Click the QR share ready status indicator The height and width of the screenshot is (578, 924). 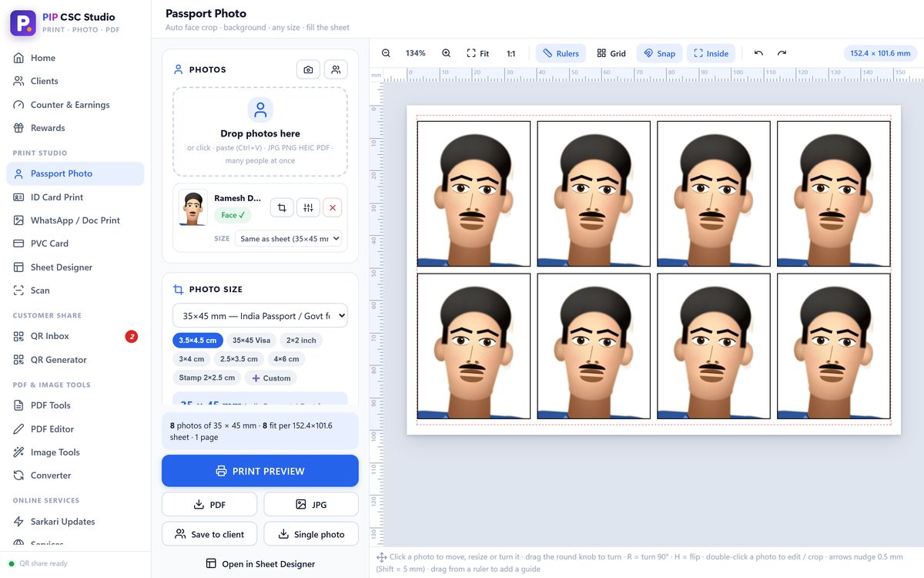pos(38,563)
